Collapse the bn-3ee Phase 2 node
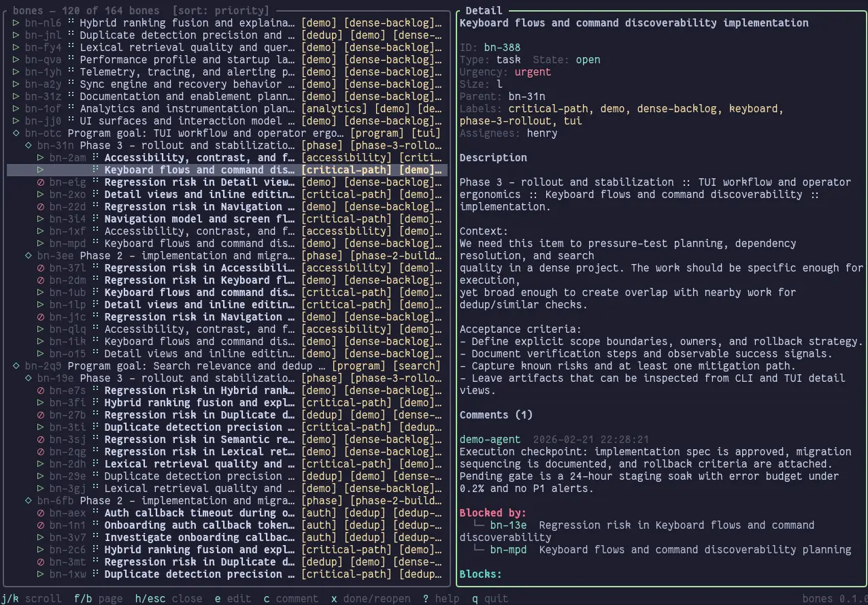Viewport: 868px width, 605px height. tap(27, 256)
